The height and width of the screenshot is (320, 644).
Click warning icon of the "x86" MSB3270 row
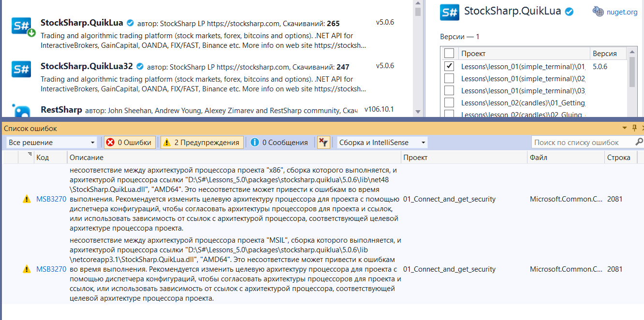tap(27, 199)
